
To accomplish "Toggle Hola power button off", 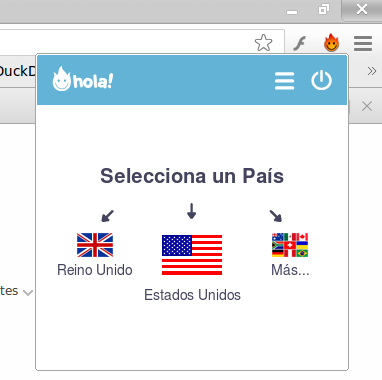I will pos(321,80).
